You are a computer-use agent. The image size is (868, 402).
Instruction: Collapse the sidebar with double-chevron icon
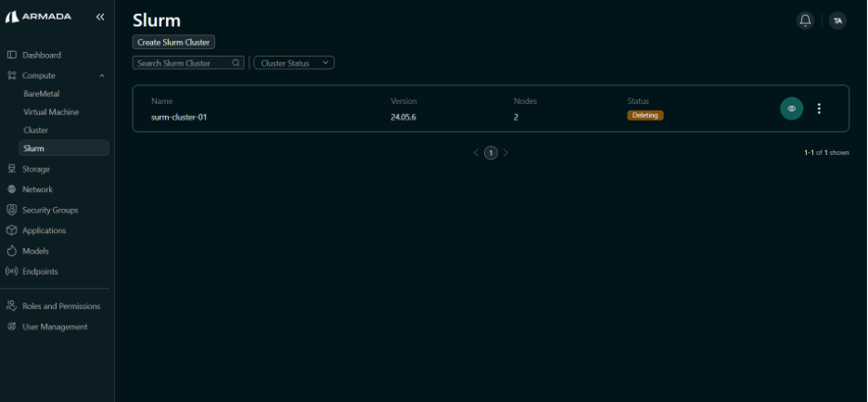(x=100, y=17)
